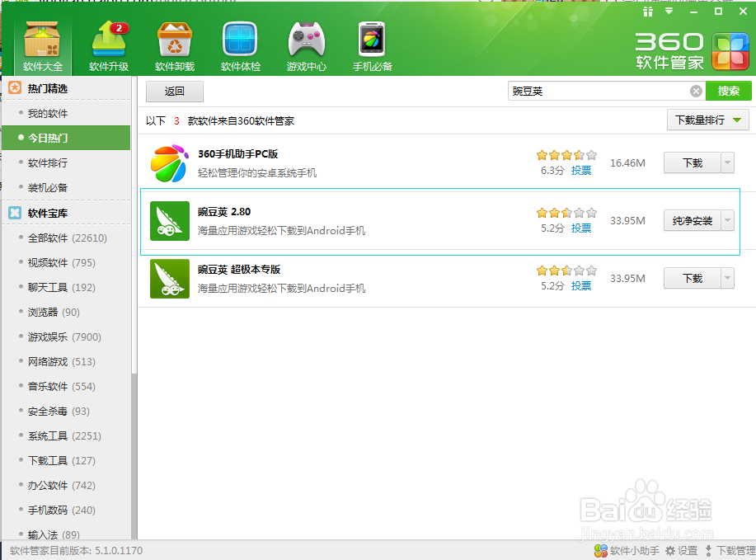Open 网络游戏 (513) category
The image size is (756, 560).
coord(66,362)
